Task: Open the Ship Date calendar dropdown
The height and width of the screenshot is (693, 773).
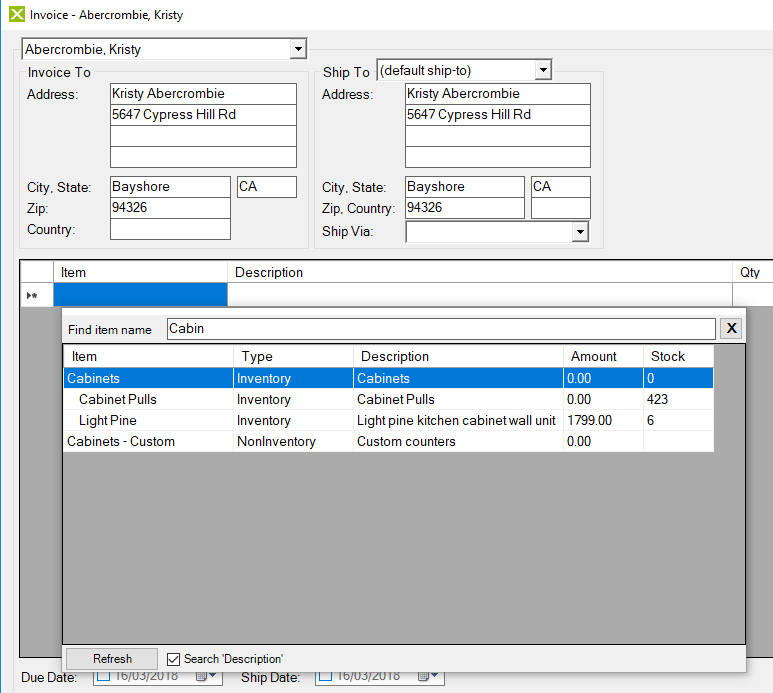Action: [x=428, y=676]
